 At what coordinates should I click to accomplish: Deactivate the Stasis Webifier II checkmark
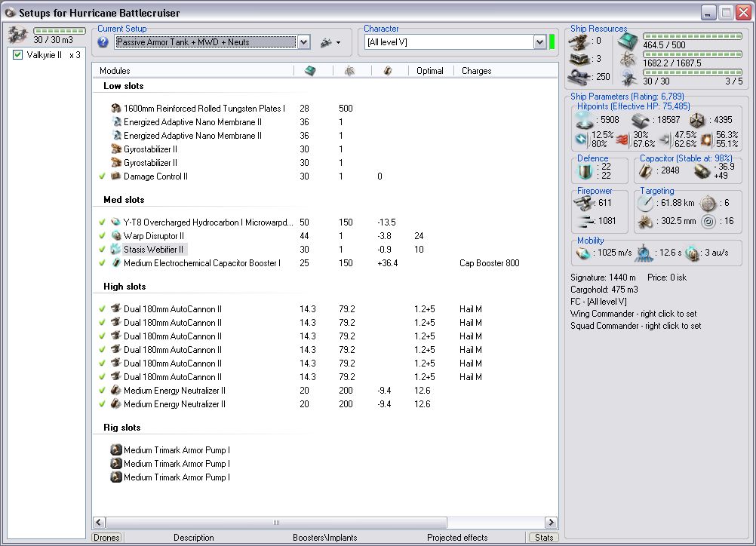point(102,250)
